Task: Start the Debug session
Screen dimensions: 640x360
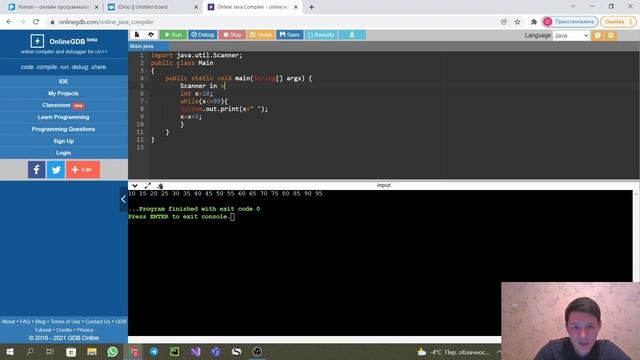Action: (x=202, y=35)
